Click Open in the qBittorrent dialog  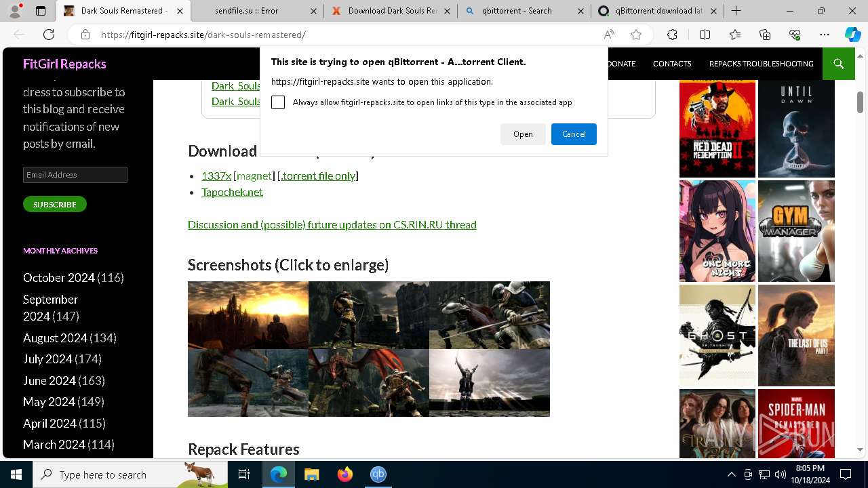click(x=523, y=134)
